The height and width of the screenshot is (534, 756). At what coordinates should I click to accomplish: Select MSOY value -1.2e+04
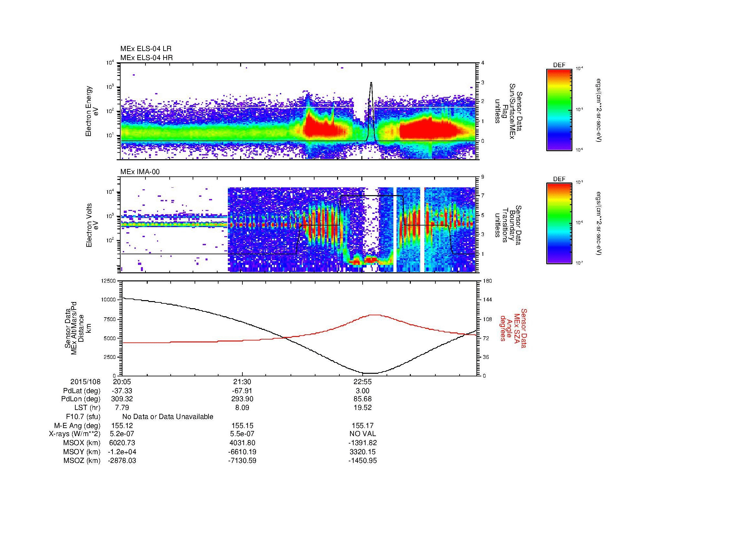click(122, 452)
